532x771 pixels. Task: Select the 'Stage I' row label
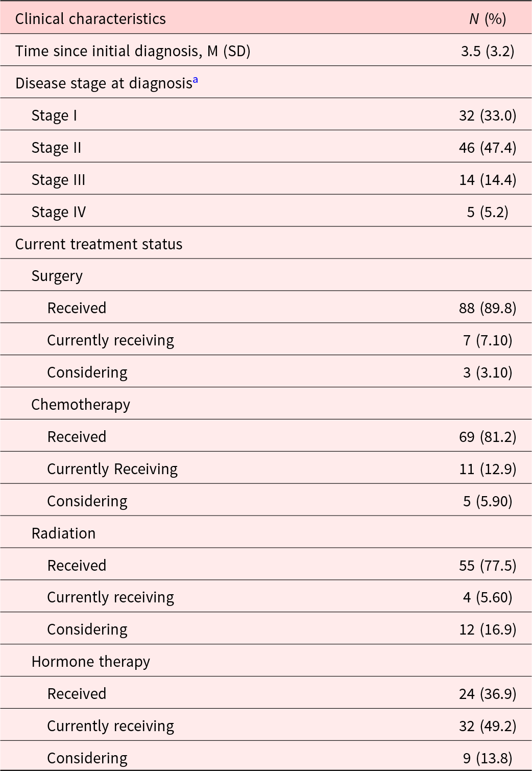[54, 115]
